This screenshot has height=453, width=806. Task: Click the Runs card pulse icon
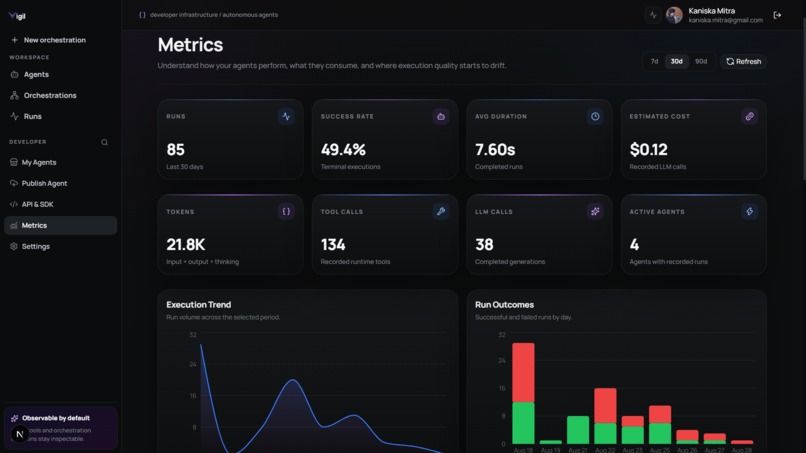click(286, 116)
